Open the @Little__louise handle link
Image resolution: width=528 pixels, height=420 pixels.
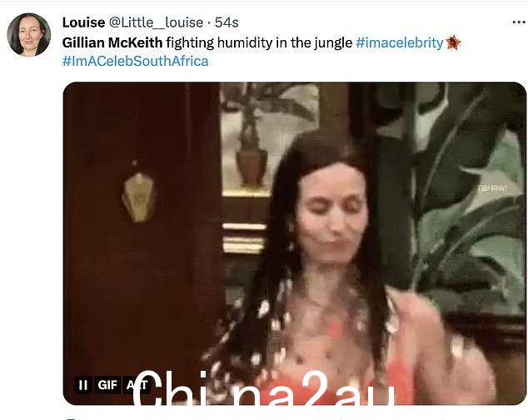[x=156, y=22]
